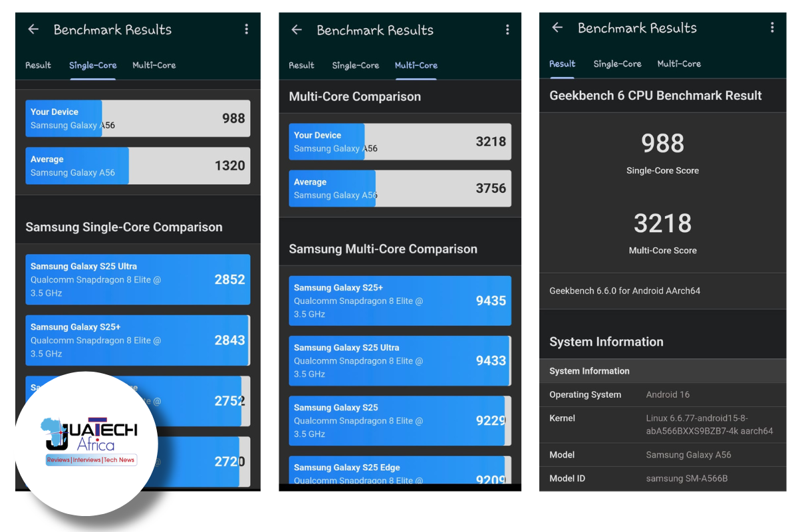Open three-dot menu in right Result screenshot
The width and height of the screenshot is (798, 532).
pos(772,27)
